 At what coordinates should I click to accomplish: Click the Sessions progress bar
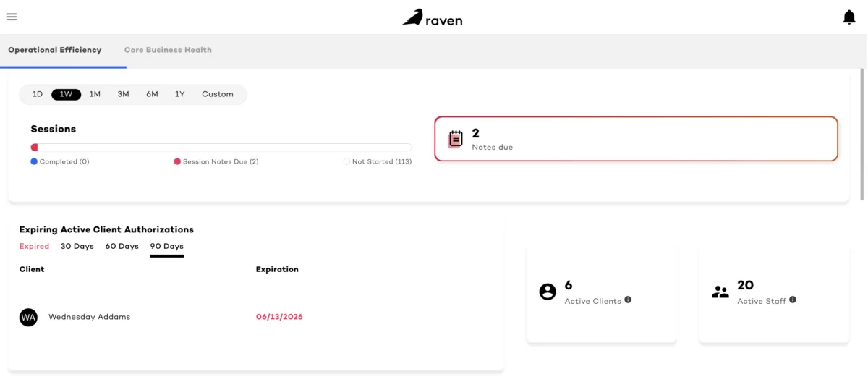point(221,147)
